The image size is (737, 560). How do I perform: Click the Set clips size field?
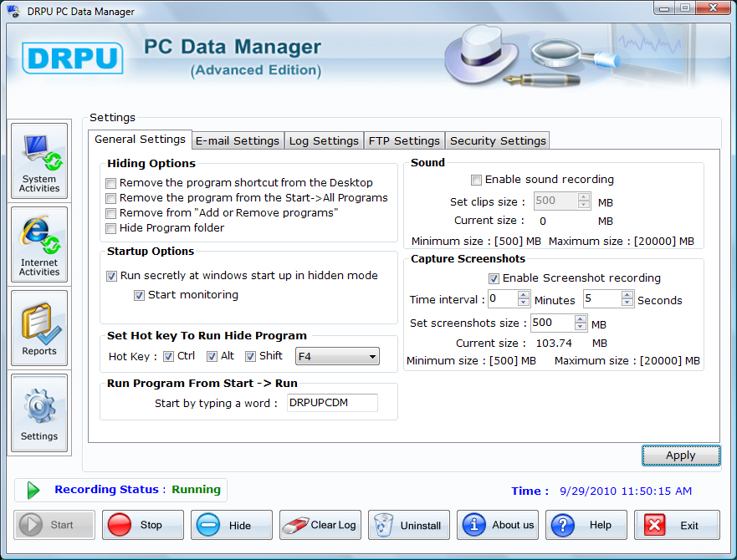[556, 201]
